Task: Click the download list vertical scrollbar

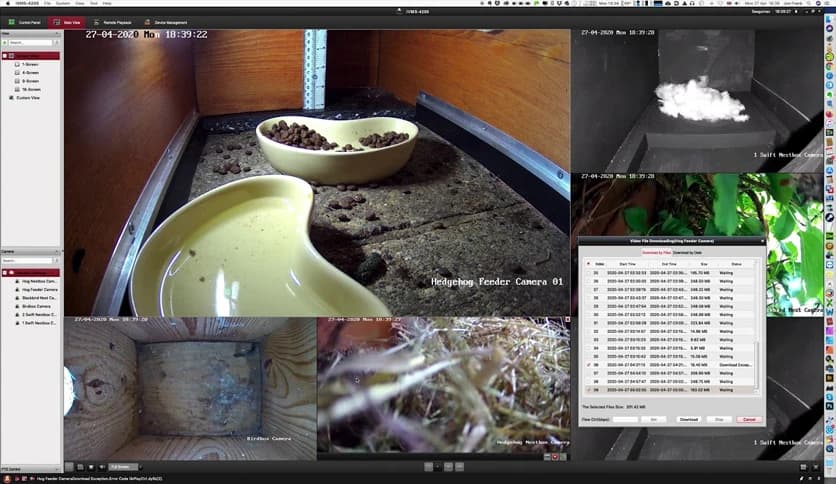Action: [x=757, y=365]
